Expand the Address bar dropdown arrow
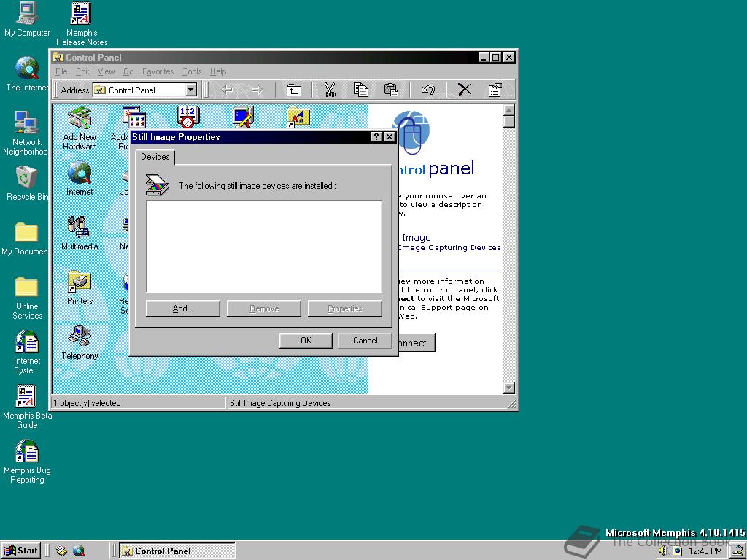The image size is (747, 560). 191,90
